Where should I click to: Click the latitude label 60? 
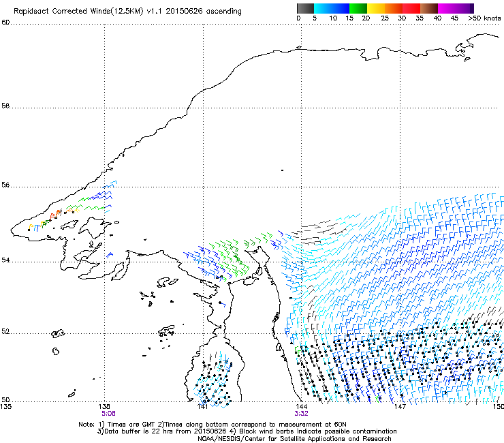(x=5, y=22)
